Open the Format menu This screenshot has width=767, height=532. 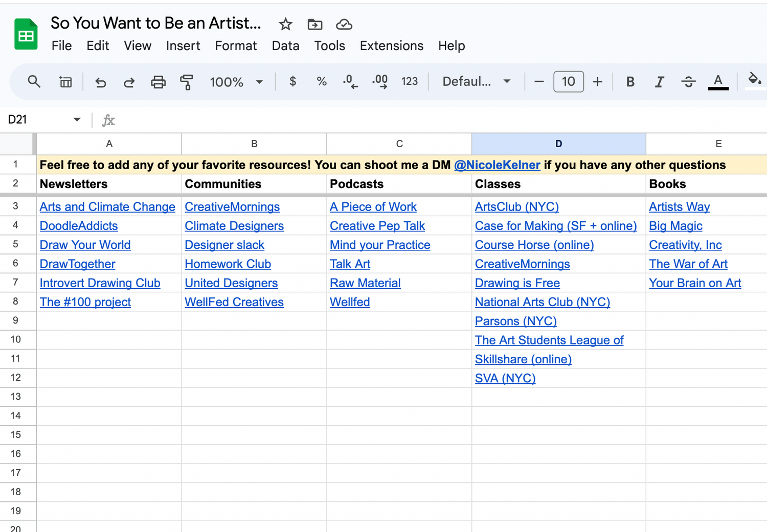point(236,46)
